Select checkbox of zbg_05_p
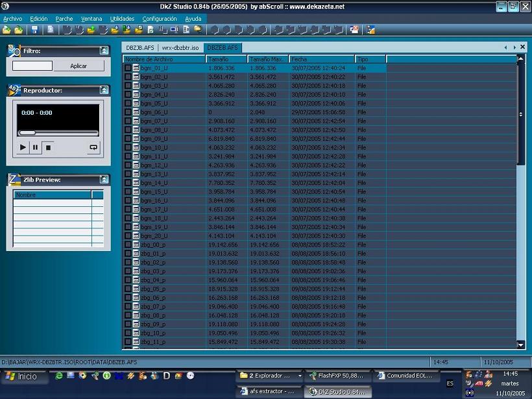The height and width of the screenshot is (399, 532). click(128, 289)
